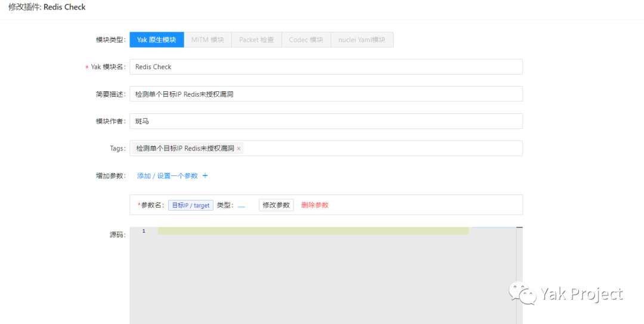The height and width of the screenshot is (324, 644).
Task: Click the 修改参数 button
Action: (277, 205)
